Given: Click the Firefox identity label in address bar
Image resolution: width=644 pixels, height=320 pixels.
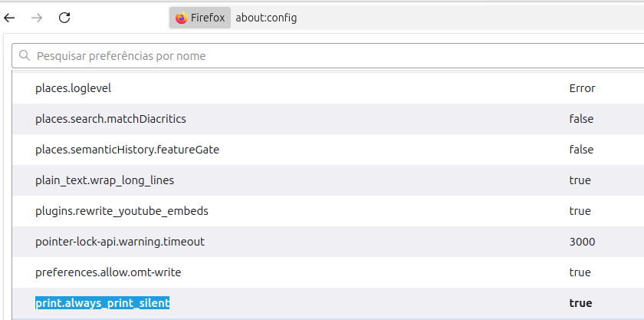Looking at the screenshot, I should point(207,18).
